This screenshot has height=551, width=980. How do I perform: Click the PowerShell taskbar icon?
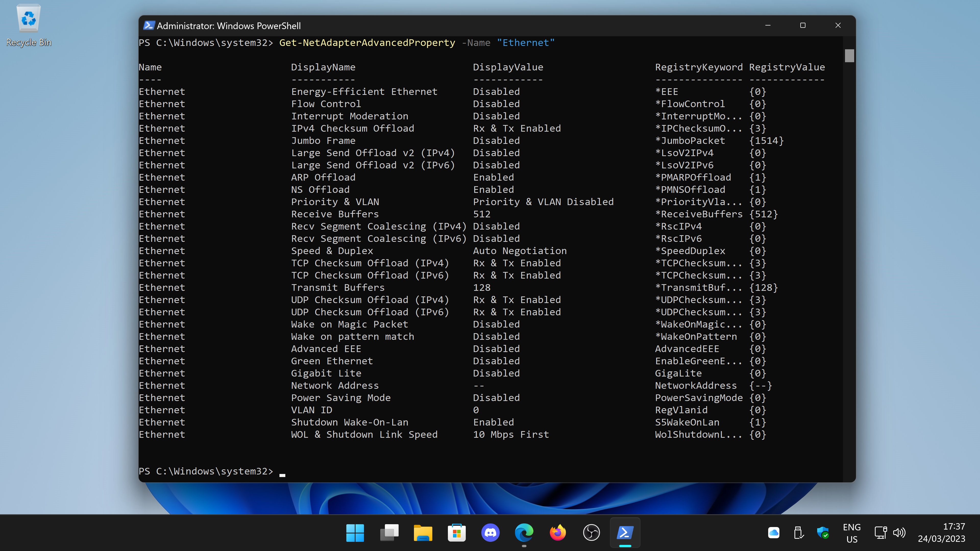pos(625,533)
